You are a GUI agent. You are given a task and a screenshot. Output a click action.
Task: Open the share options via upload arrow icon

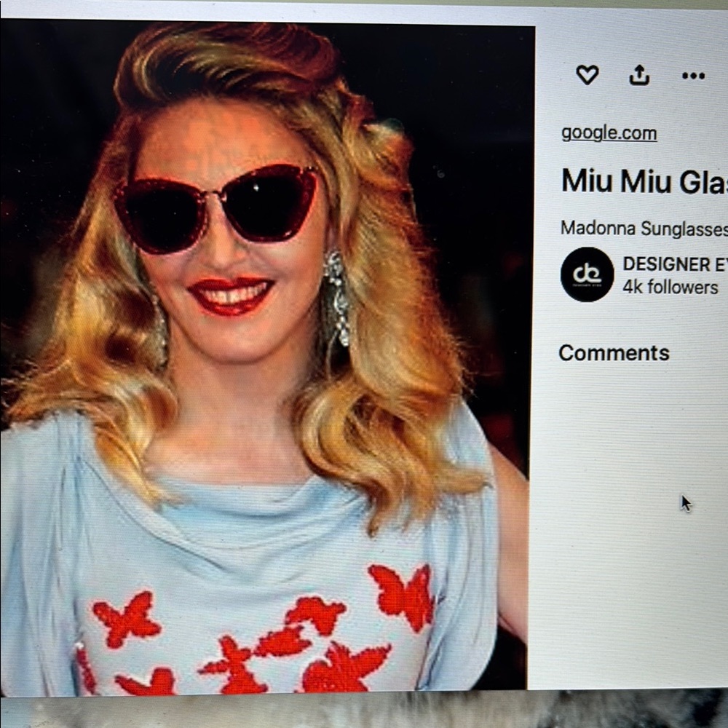[x=639, y=75]
